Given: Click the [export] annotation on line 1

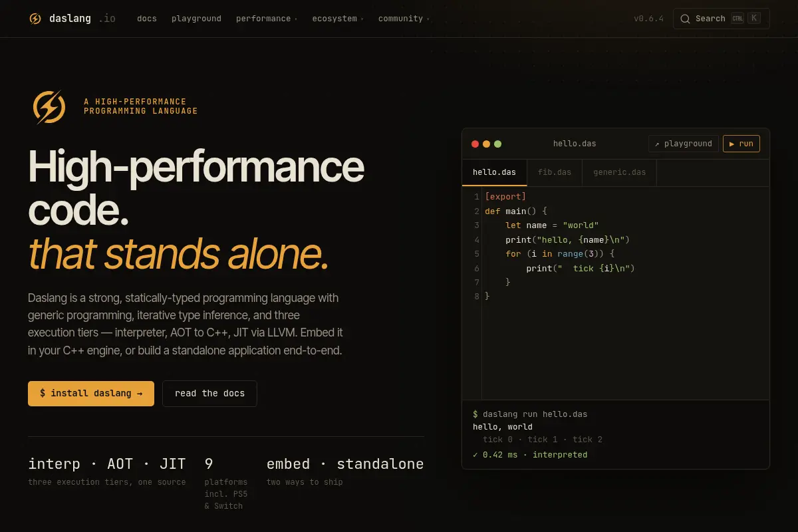Looking at the screenshot, I should coord(505,197).
